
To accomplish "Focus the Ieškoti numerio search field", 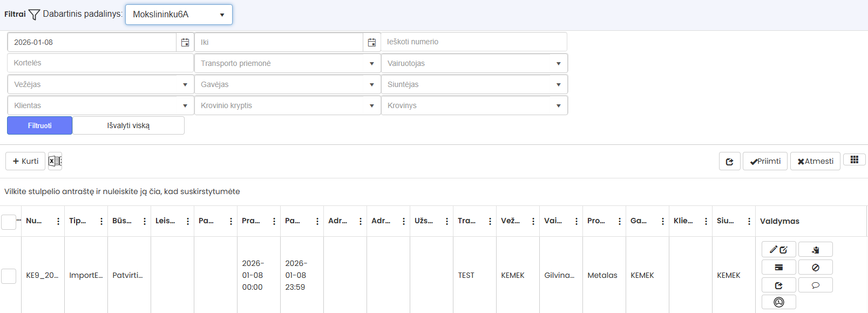I will [x=474, y=42].
